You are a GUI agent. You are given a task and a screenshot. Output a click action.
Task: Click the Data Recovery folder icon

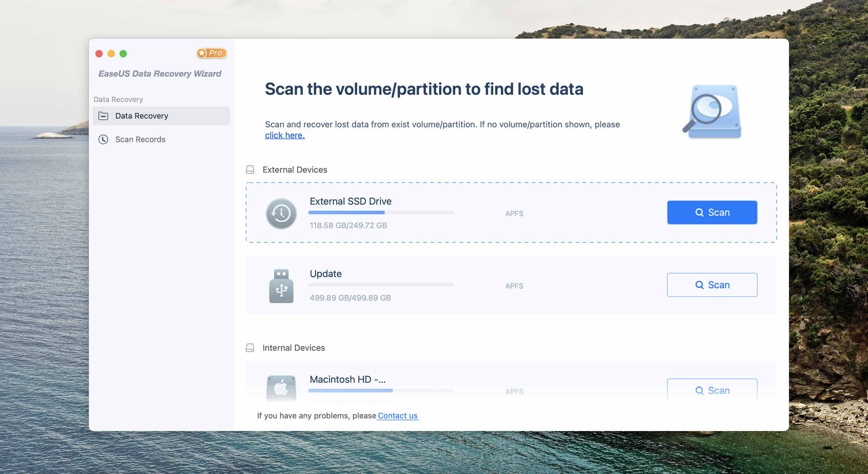tap(103, 116)
